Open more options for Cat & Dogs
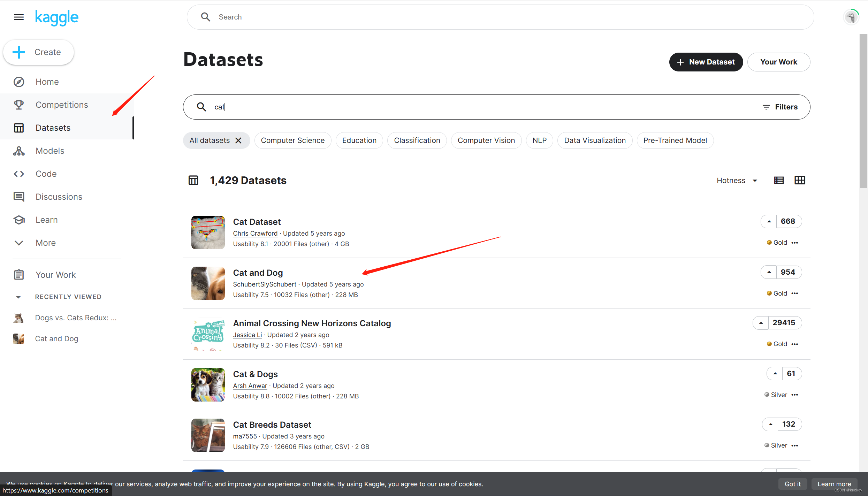This screenshot has width=868, height=496. (795, 395)
